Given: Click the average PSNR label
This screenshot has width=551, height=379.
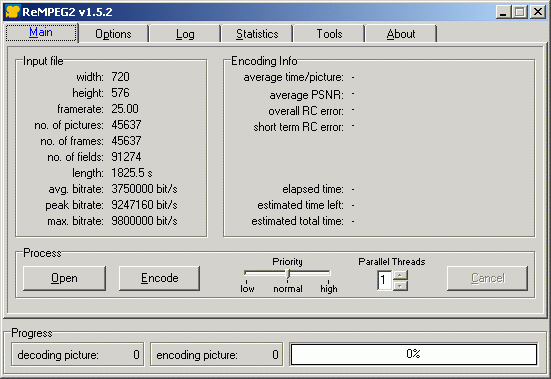Looking at the screenshot, I should [x=307, y=95].
